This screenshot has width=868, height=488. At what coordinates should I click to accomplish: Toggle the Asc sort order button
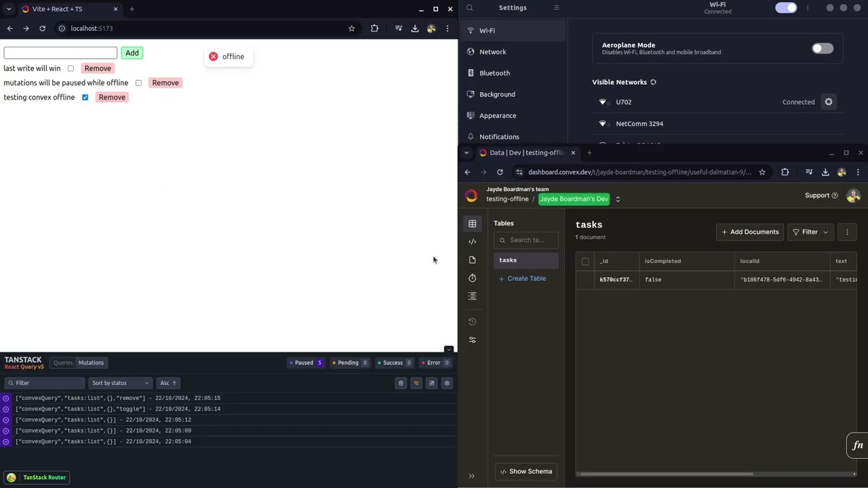(x=167, y=383)
